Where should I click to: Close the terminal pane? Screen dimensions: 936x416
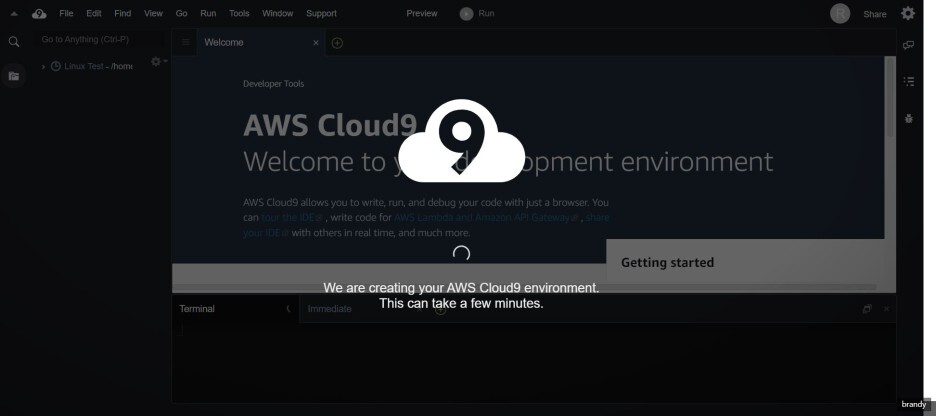886,309
